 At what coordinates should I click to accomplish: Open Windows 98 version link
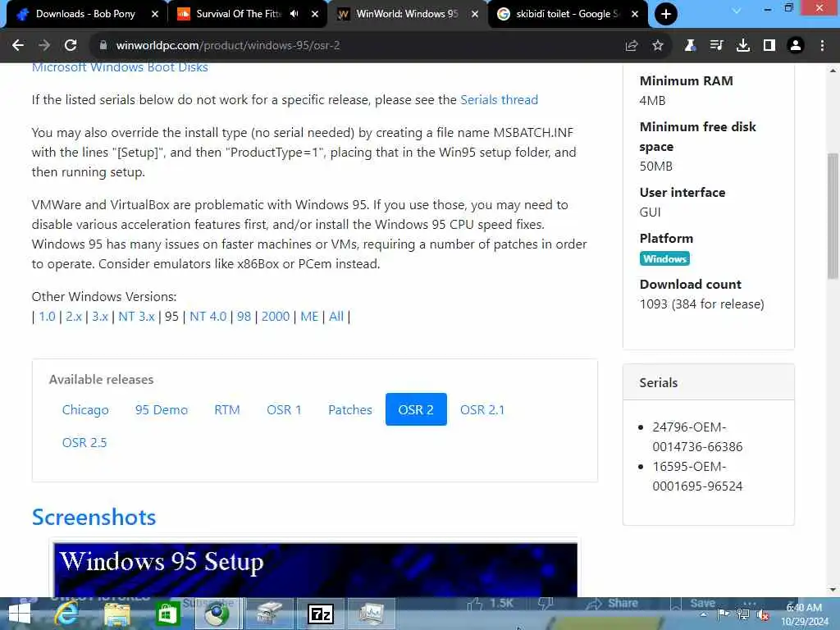click(x=244, y=317)
